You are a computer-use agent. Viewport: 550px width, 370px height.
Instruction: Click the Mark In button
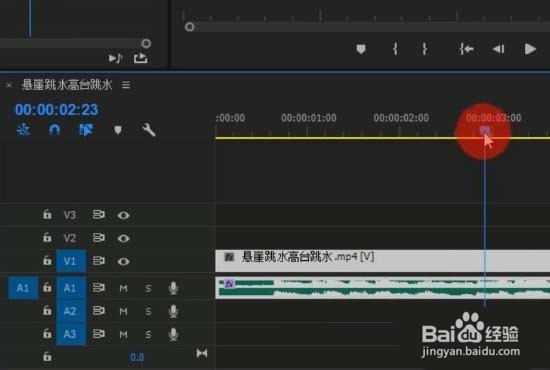(395, 49)
